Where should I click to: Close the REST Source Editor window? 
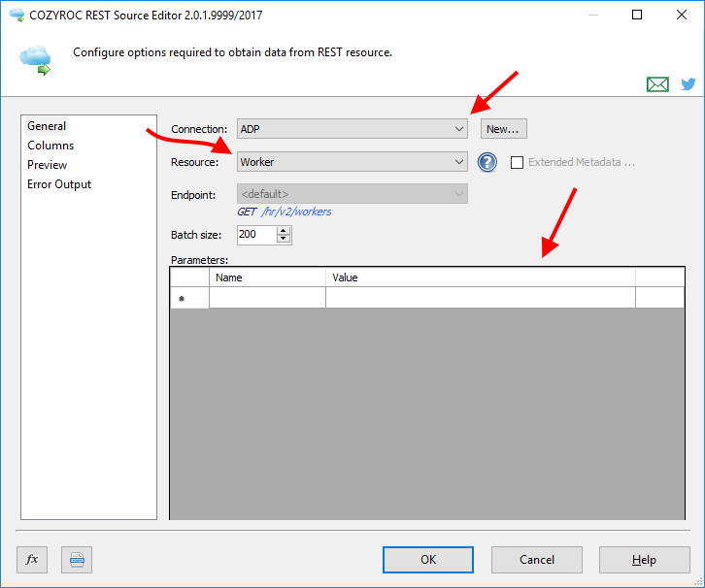(x=682, y=15)
